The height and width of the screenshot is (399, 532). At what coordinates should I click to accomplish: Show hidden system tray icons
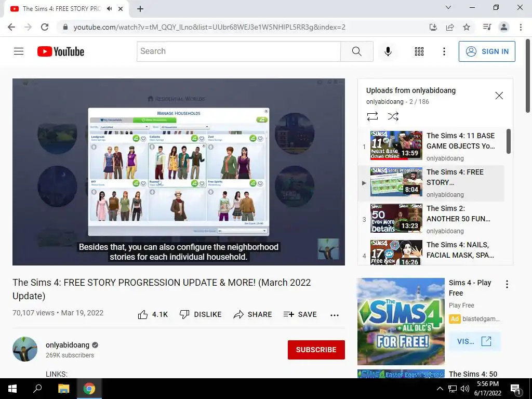tap(440, 389)
